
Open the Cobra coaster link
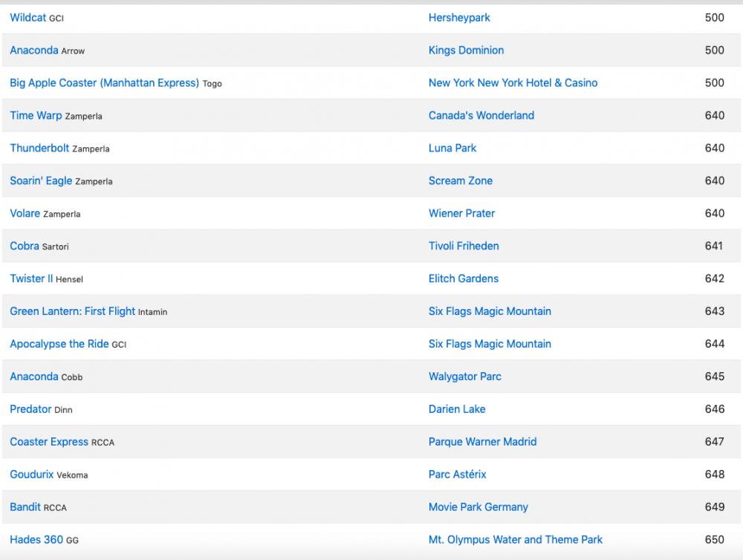25,247
